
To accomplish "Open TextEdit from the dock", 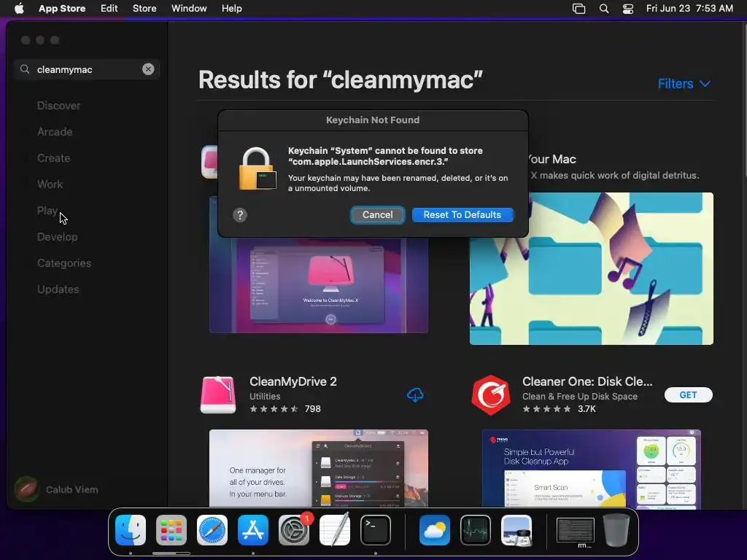I will click(335, 530).
